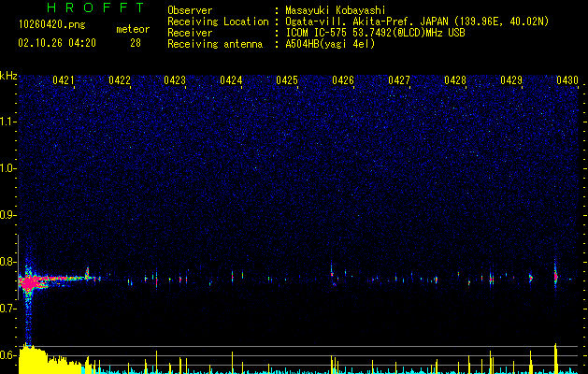Select the name Masayuki Kobayashi
This screenshot has width=588, height=374.
click(336, 10)
